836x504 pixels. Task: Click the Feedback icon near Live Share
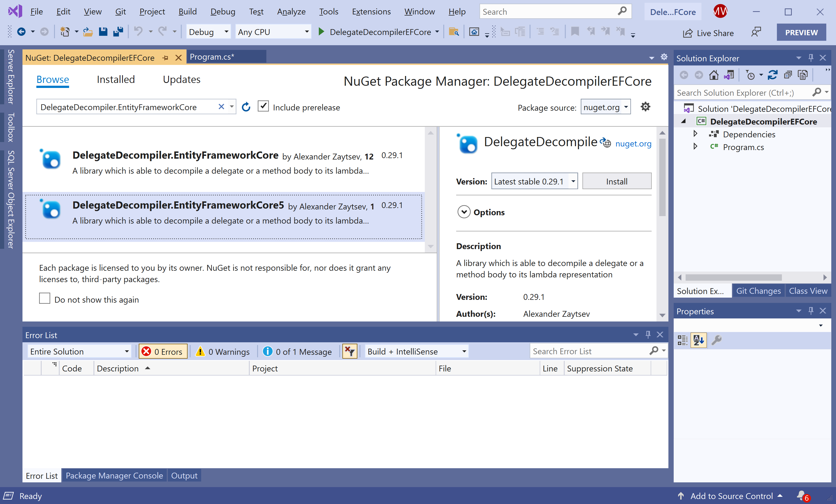tap(756, 32)
